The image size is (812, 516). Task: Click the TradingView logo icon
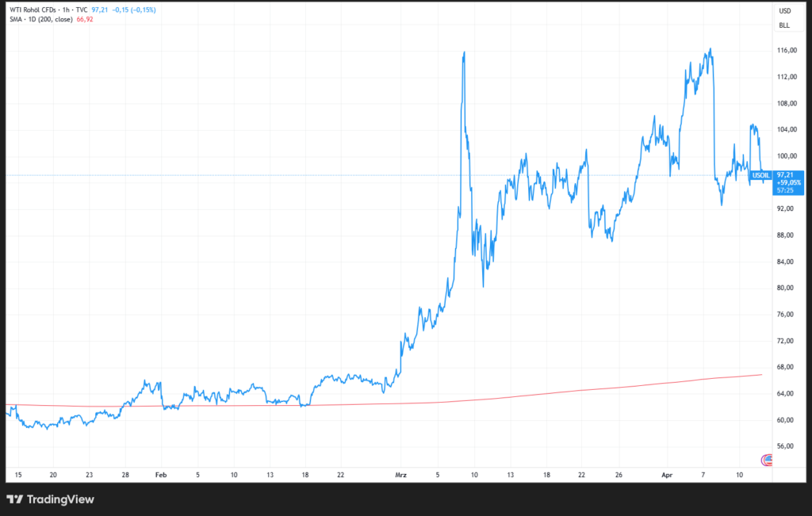pos(14,499)
